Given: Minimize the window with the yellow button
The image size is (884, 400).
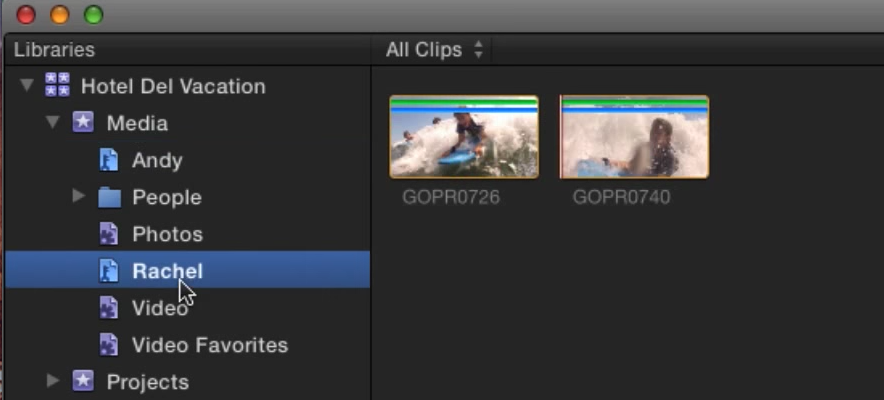Looking at the screenshot, I should [60, 15].
